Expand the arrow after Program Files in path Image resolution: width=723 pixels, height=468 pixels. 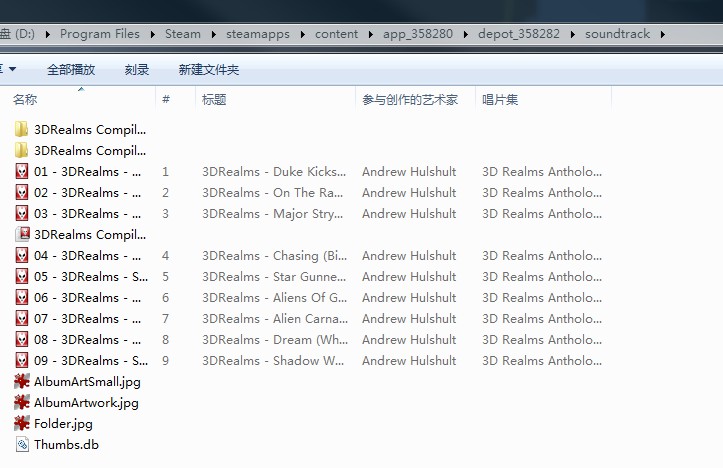pyautogui.click(x=152, y=34)
